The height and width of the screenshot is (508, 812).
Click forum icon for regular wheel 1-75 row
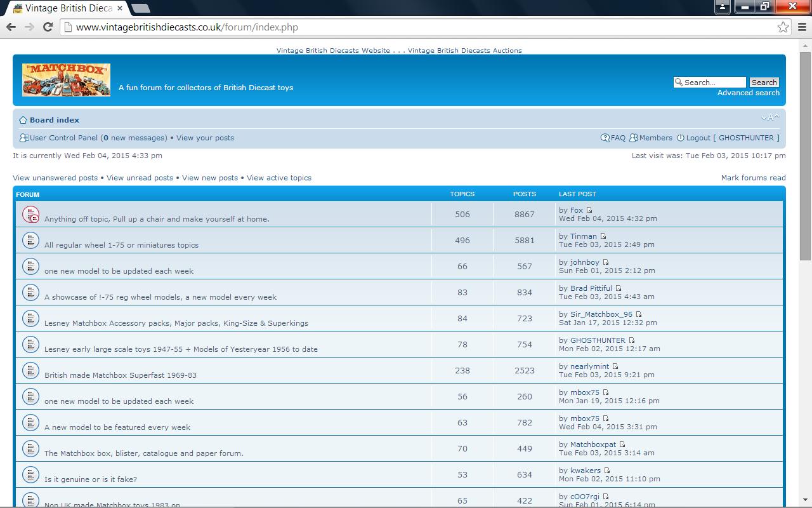tap(30, 240)
